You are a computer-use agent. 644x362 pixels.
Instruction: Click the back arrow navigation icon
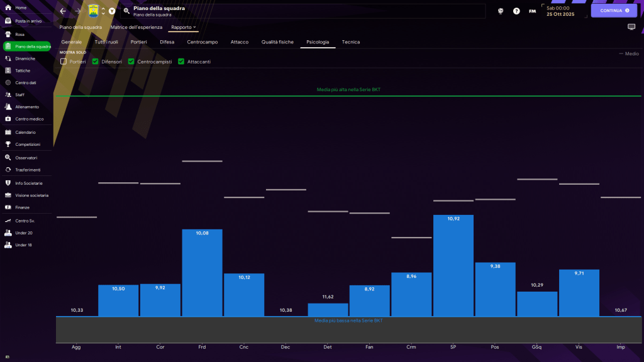click(x=63, y=11)
